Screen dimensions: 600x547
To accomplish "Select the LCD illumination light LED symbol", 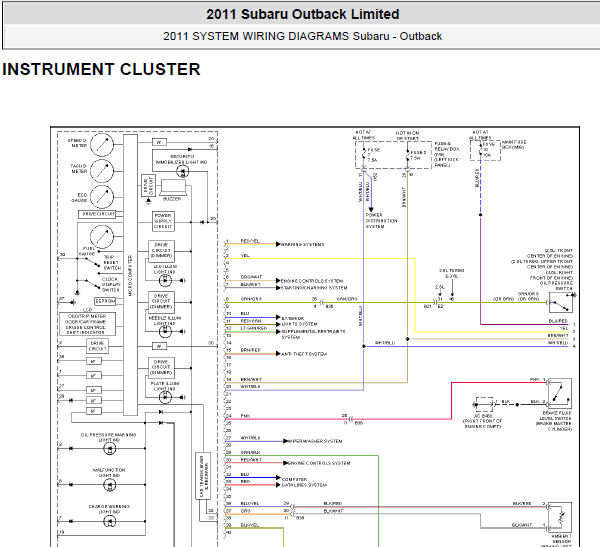I will click(x=165, y=281).
